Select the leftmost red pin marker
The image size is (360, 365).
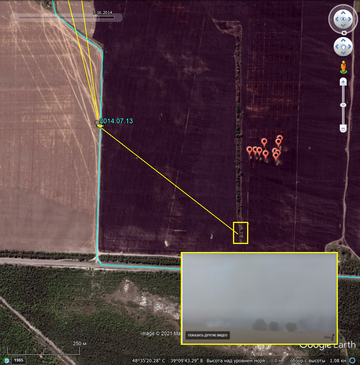249,151
